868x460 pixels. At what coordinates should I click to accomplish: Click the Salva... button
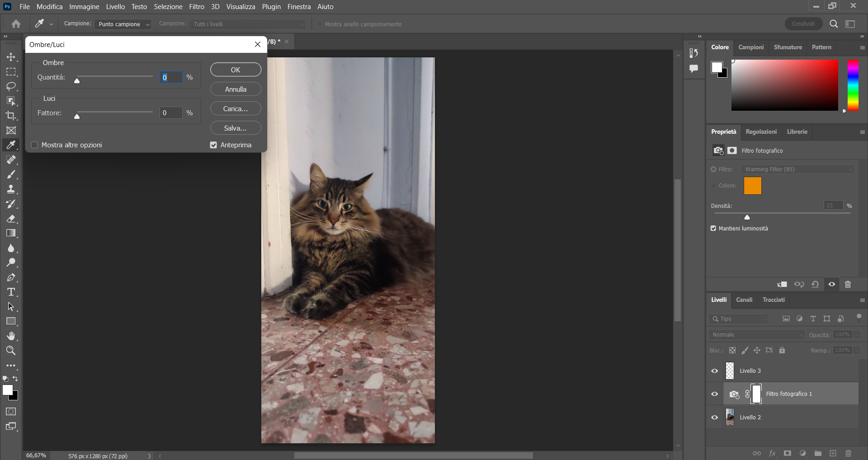click(235, 128)
